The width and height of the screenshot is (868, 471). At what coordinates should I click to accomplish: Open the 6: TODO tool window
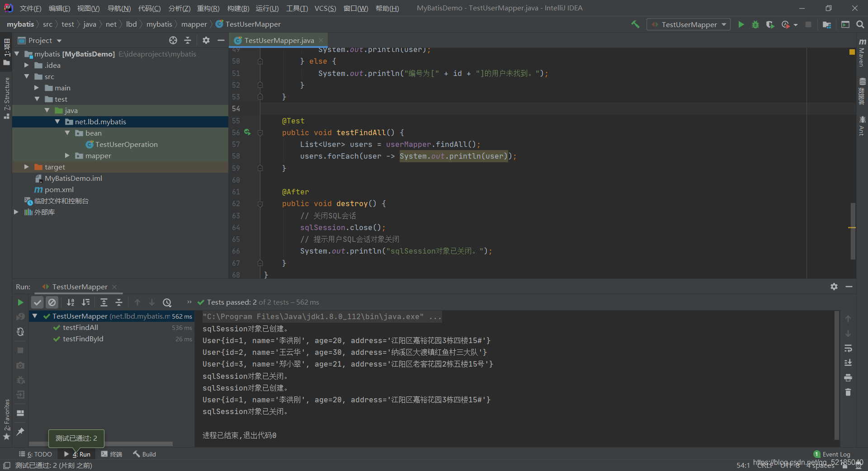tap(35, 454)
